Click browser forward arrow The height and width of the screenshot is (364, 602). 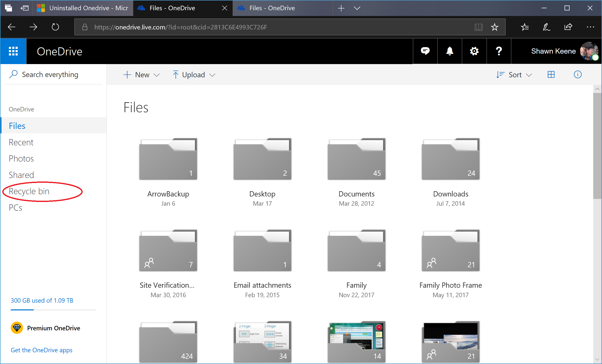(33, 27)
